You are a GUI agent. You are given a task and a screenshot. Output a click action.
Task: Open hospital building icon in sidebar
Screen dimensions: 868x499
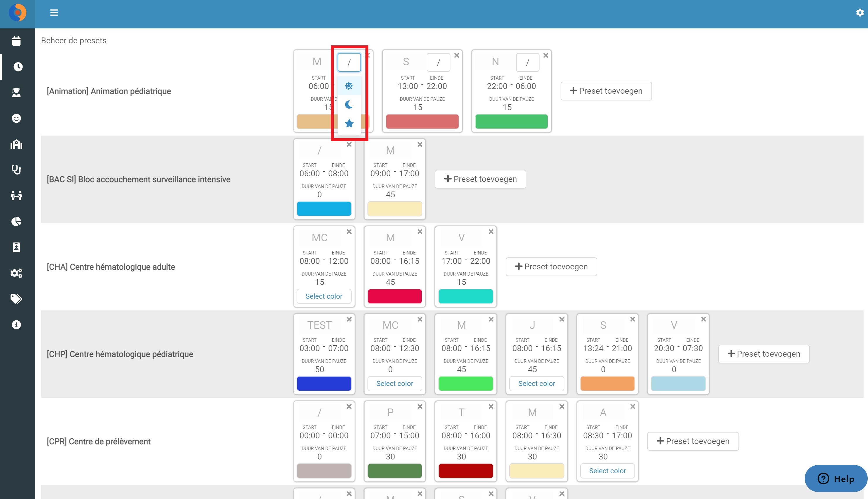16,144
